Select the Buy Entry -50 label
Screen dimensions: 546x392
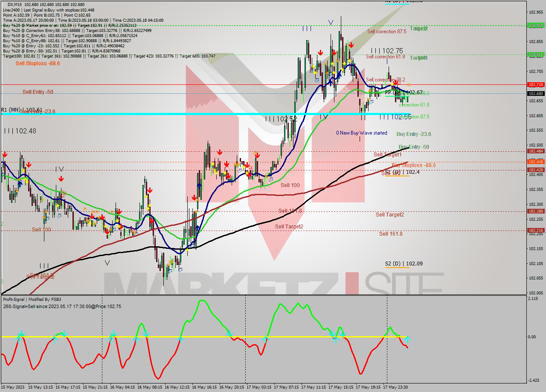414,147
